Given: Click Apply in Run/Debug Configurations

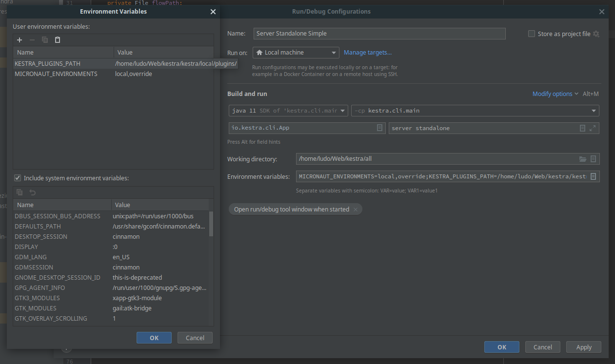Looking at the screenshot, I should (583, 346).
